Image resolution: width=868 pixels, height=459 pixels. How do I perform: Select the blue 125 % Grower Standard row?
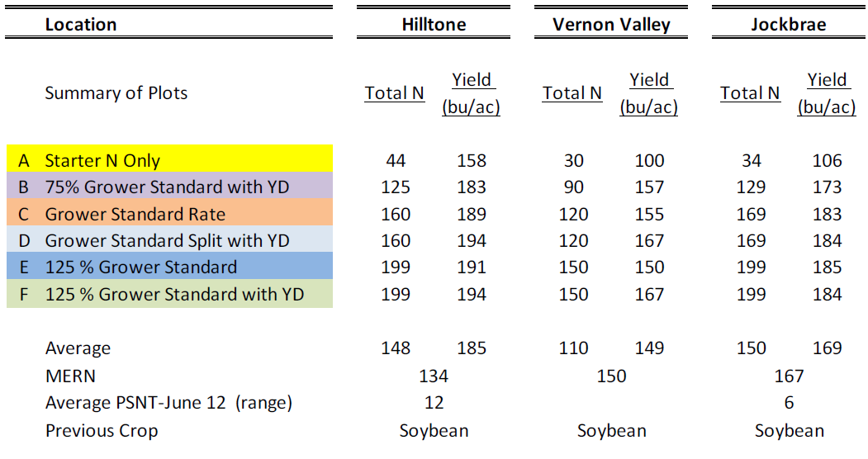[140, 267]
